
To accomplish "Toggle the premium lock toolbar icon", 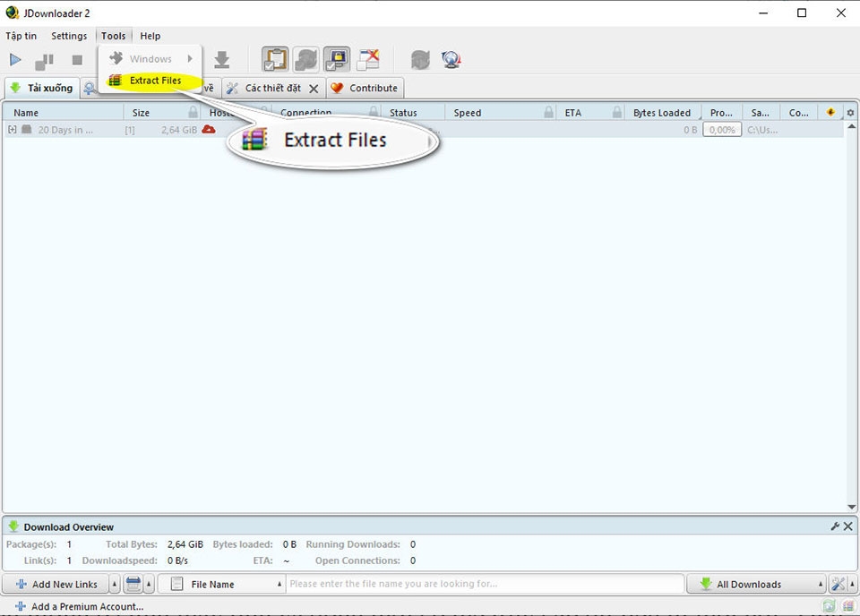I will coord(336,59).
